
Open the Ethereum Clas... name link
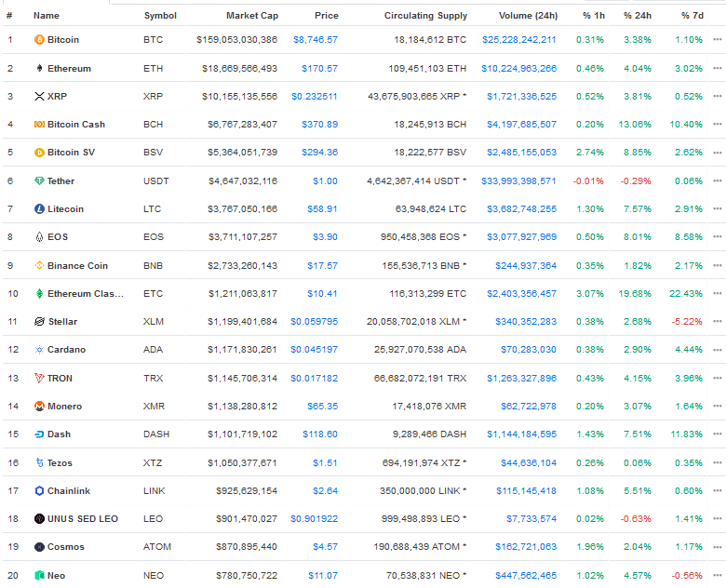[x=86, y=293]
